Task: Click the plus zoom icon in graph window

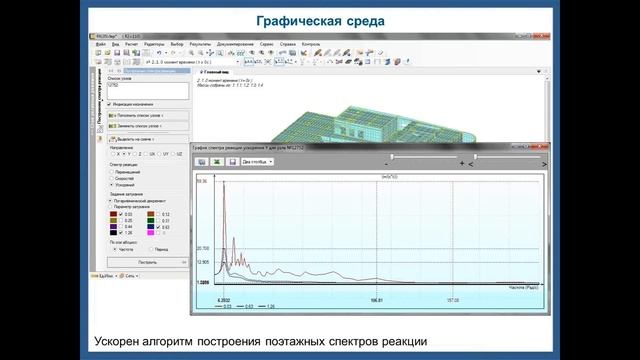Action: [462, 163]
